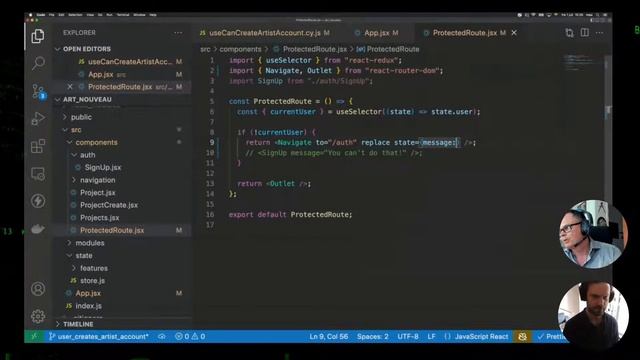Click ProtectedRoute.jsx breadcrumb item
Image resolution: width=640 pixels, height=360 pixels.
coord(314,49)
